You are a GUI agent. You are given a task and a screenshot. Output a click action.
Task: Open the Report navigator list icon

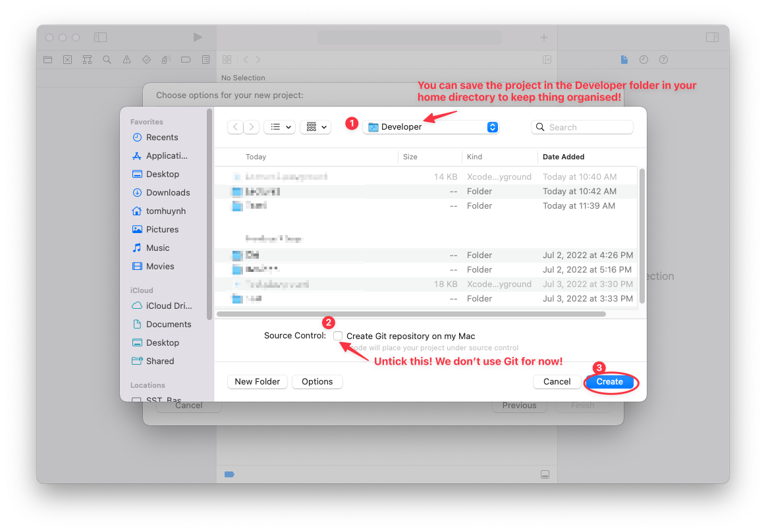pyautogui.click(x=205, y=59)
